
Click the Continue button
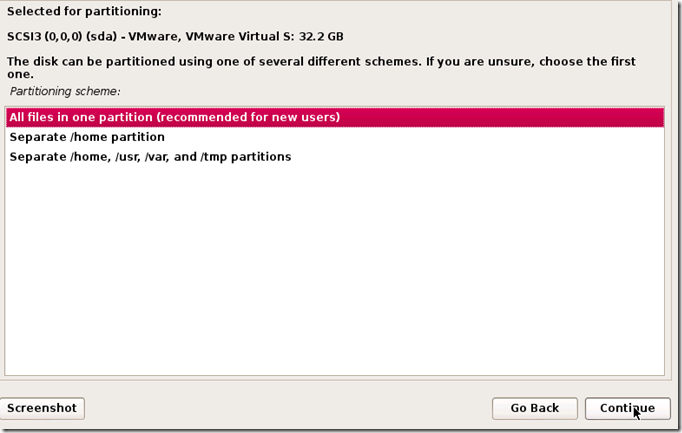(627, 408)
